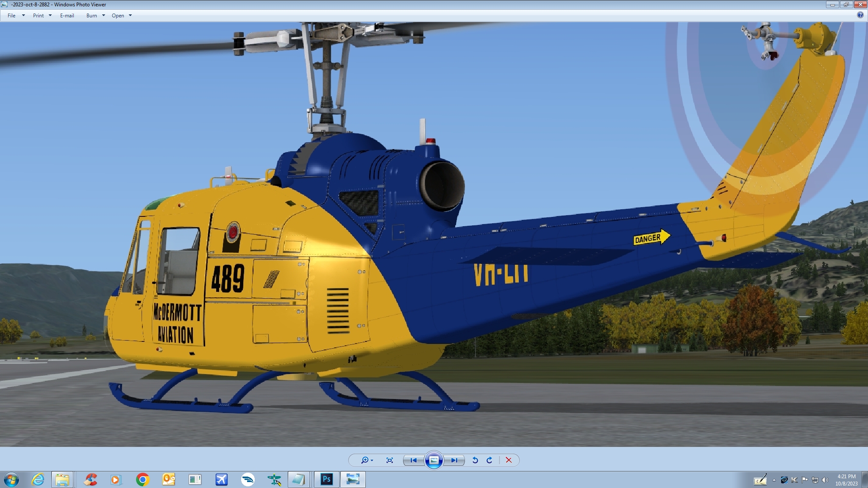Click the helicopter photo in the viewer
Viewport: 868px width, 488px height.
434,234
